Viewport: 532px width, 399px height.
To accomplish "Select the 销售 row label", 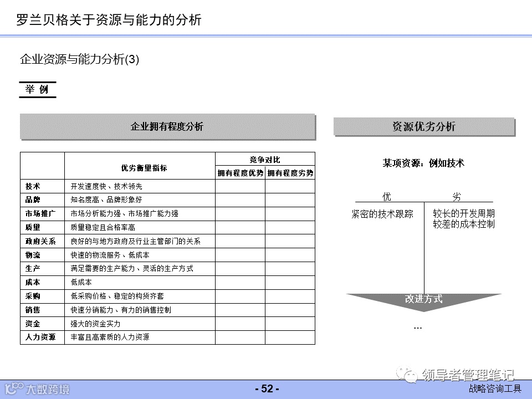I will [33, 310].
